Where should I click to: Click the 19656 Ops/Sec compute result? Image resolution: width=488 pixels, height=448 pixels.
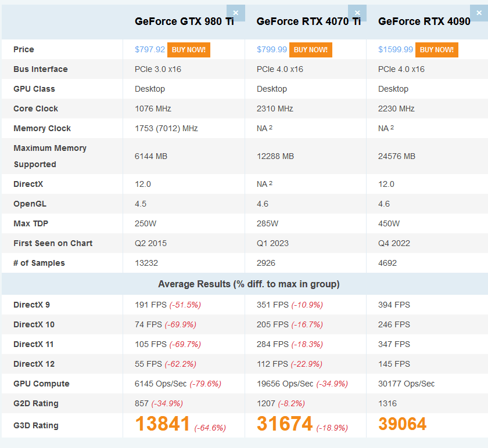click(285, 384)
